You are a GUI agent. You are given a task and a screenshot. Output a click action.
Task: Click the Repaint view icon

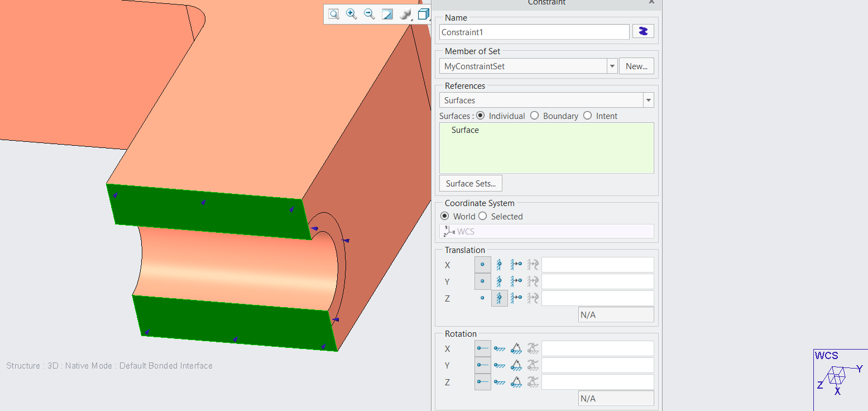387,14
